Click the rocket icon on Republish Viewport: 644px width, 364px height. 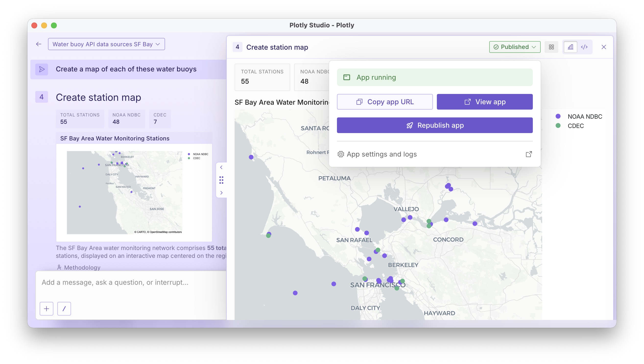click(409, 125)
